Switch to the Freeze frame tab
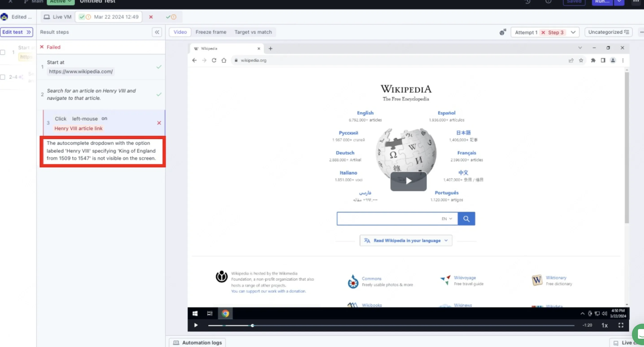 [211, 32]
